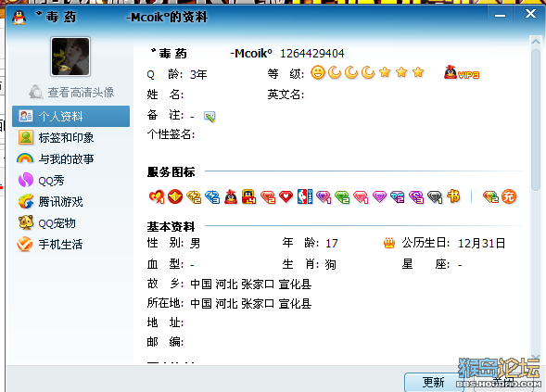Click 查看高清头像 link
Viewport: 546px width, 392px height.
click(81, 93)
